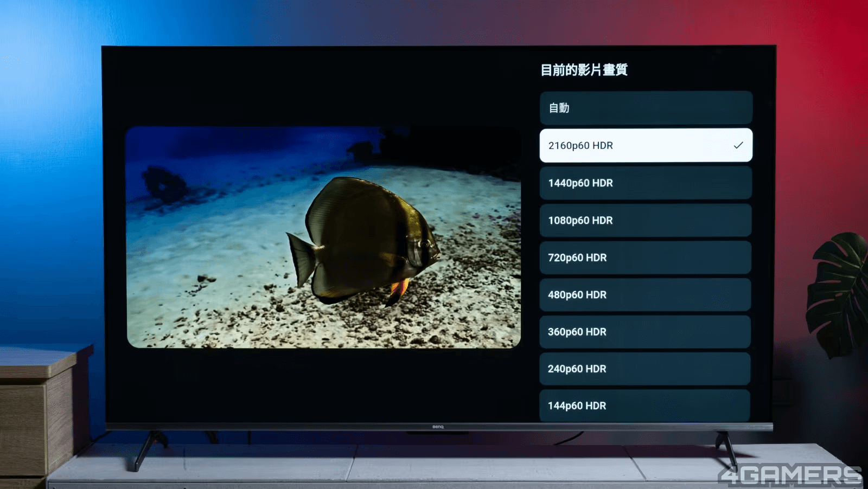This screenshot has width=868, height=489.
Task: Click the checkmark beside 2160p60 HDR
Action: point(738,145)
